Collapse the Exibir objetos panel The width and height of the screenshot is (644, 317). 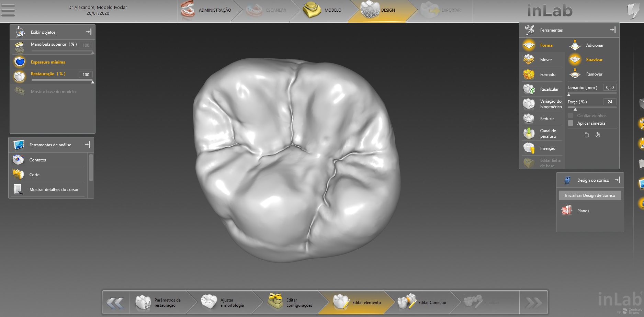pyautogui.click(x=89, y=32)
